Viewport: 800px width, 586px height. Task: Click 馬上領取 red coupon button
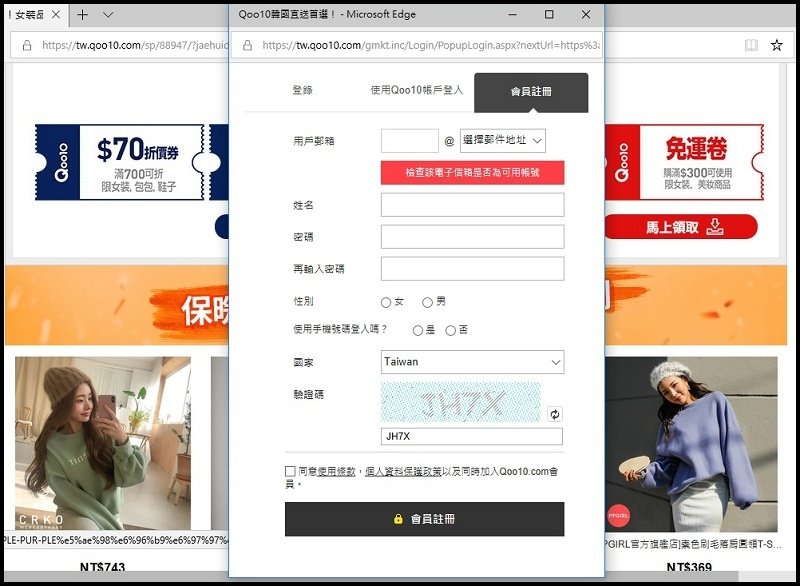coord(681,226)
